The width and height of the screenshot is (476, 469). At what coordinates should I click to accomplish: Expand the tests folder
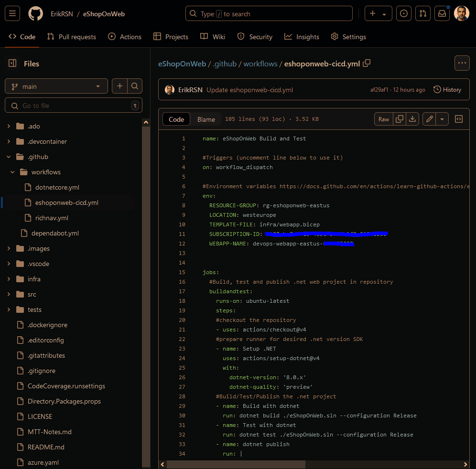[9, 309]
